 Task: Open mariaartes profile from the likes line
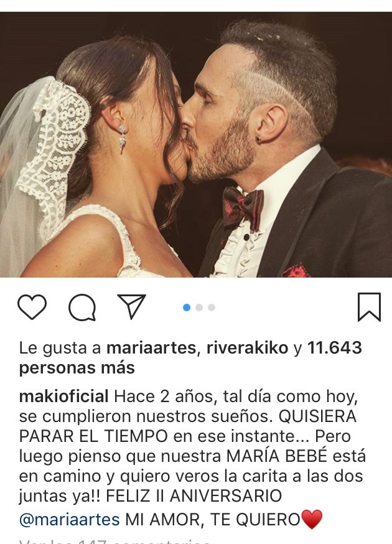[x=151, y=348]
